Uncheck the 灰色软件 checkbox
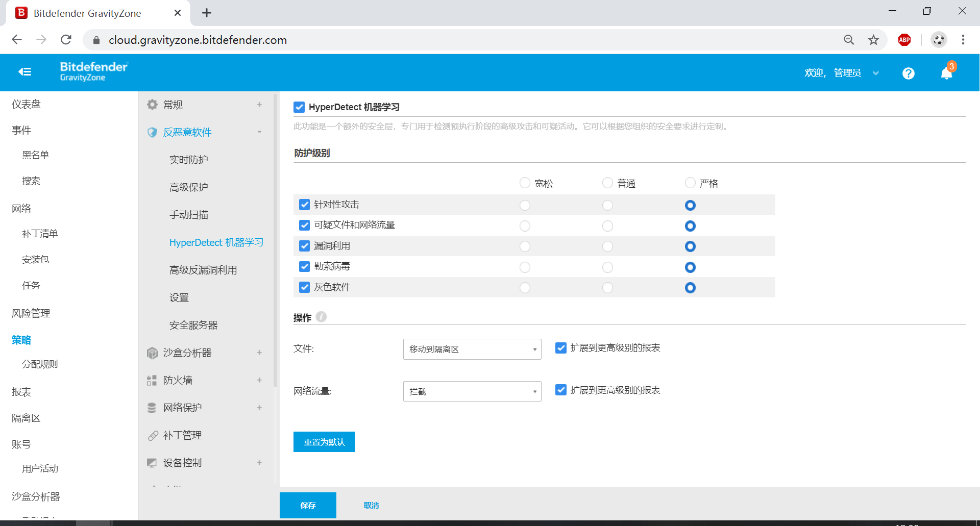 point(305,287)
